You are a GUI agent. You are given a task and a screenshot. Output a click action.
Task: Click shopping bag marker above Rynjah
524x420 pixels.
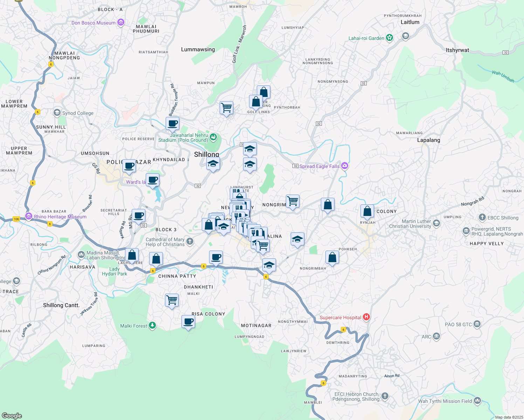point(367,212)
